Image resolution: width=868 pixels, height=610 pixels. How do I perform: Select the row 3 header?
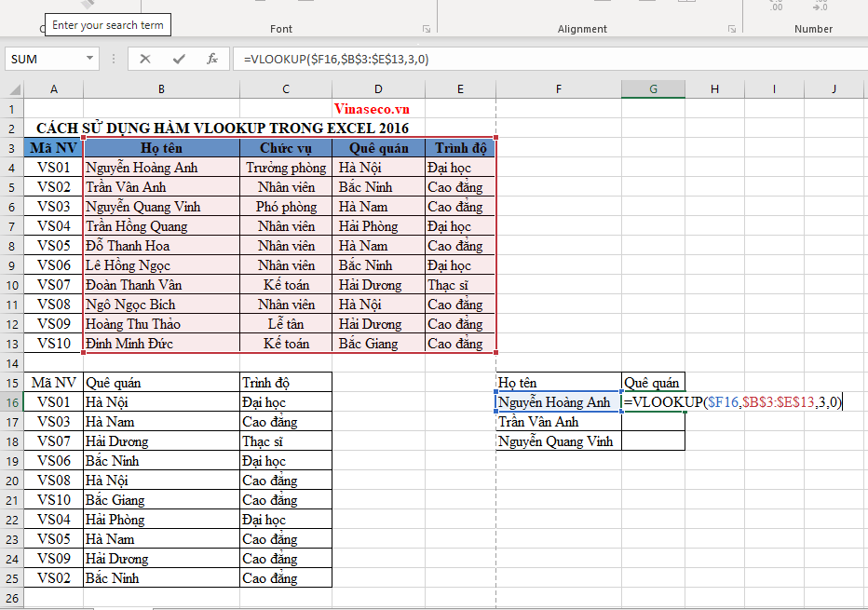(x=11, y=148)
